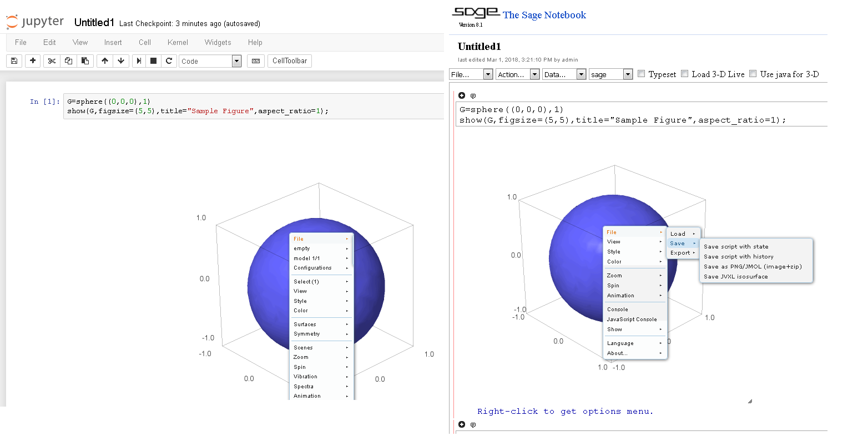
Task: Open the Code cell type dropdown
Action: [210, 61]
